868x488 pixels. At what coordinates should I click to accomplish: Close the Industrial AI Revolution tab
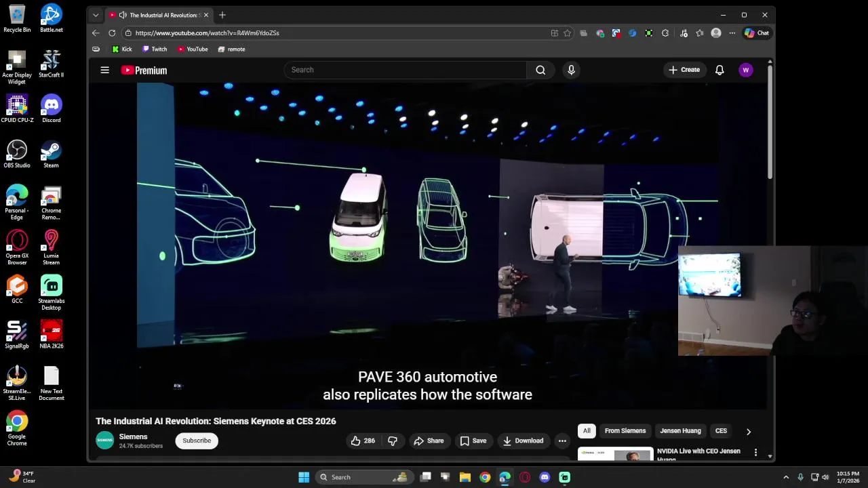pyautogui.click(x=206, y=15)
